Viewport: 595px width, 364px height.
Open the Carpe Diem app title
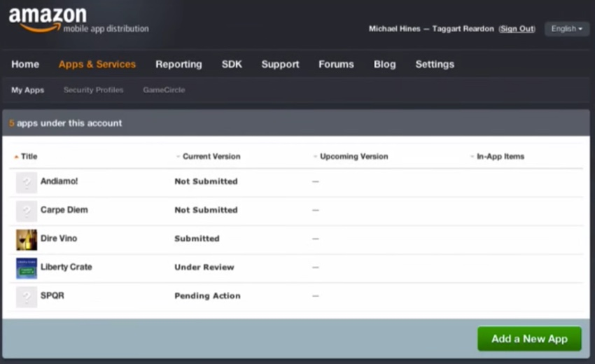[64, 209]
